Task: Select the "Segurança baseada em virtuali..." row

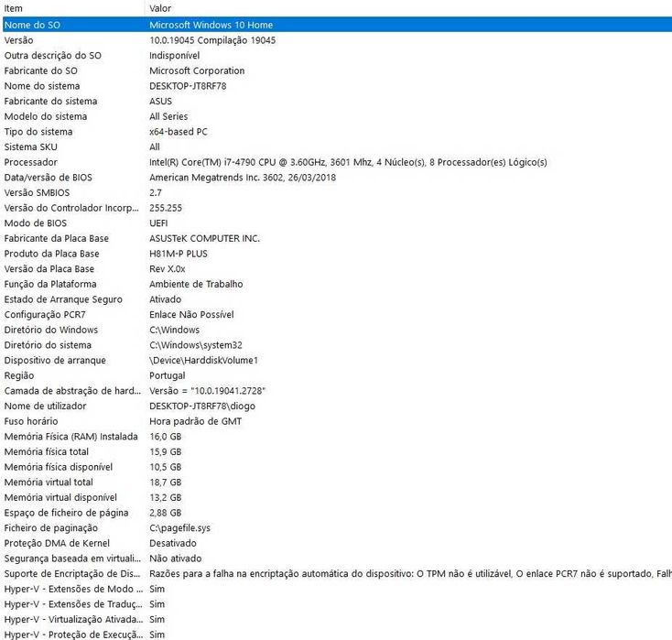Action: [x=337, y=559]
